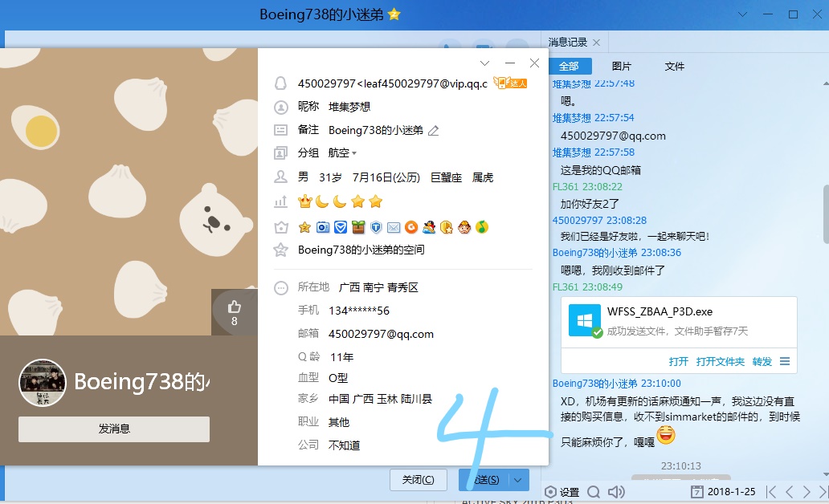Click the search magnifier in message history

click(593, 491)
